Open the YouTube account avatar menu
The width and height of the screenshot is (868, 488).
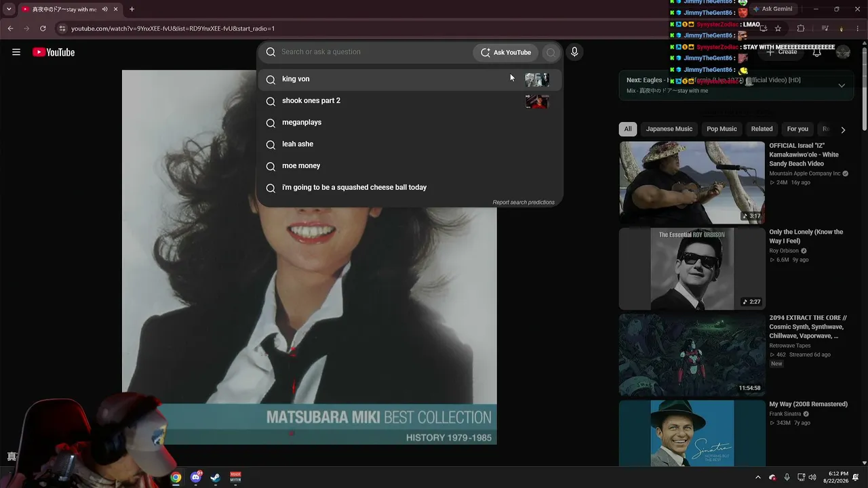click(x=843, y=52)
